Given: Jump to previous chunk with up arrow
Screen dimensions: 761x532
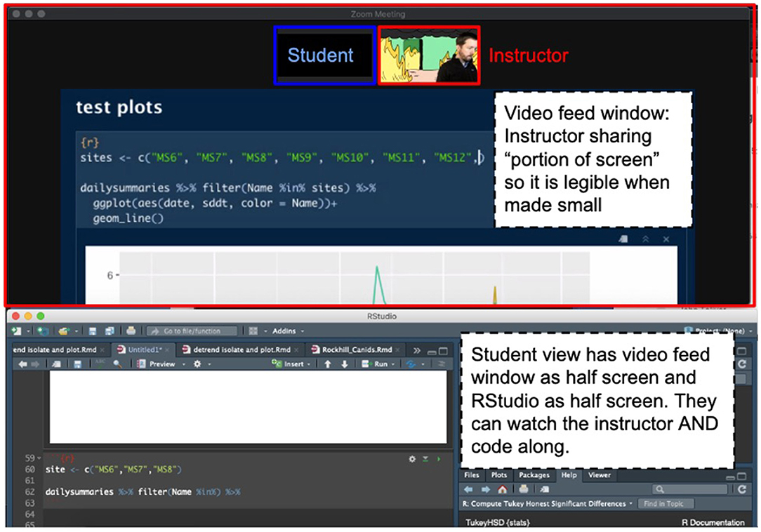Looking at the screenshot, I should click(328, 364).
